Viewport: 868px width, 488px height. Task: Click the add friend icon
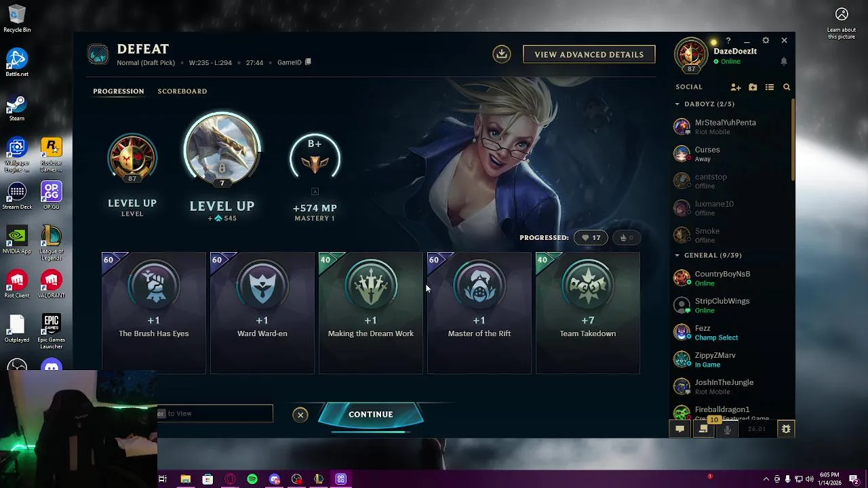click(x=736, y=87)
